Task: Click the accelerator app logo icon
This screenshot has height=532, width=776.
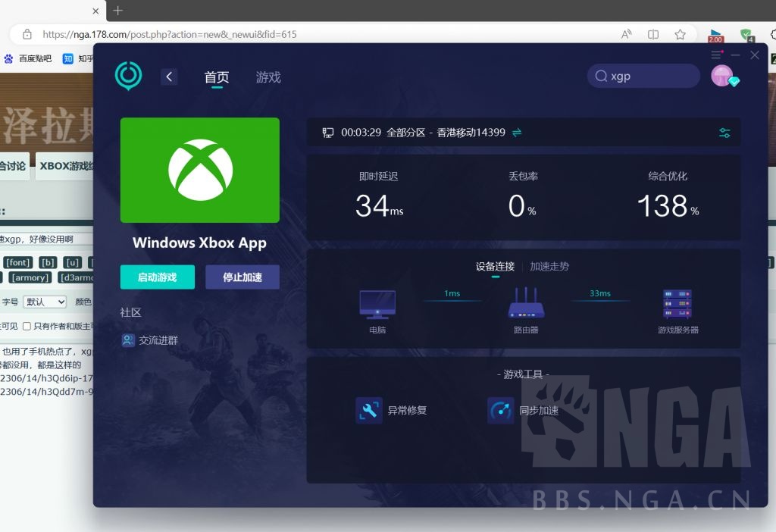Action: pyautogui.click(x=128, y=76)
